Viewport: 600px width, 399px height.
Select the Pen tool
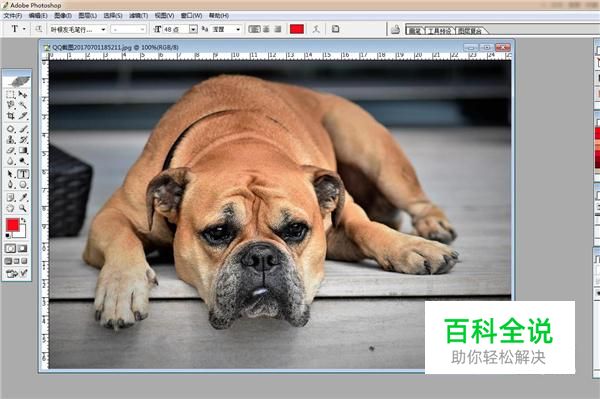coord(10,184)
